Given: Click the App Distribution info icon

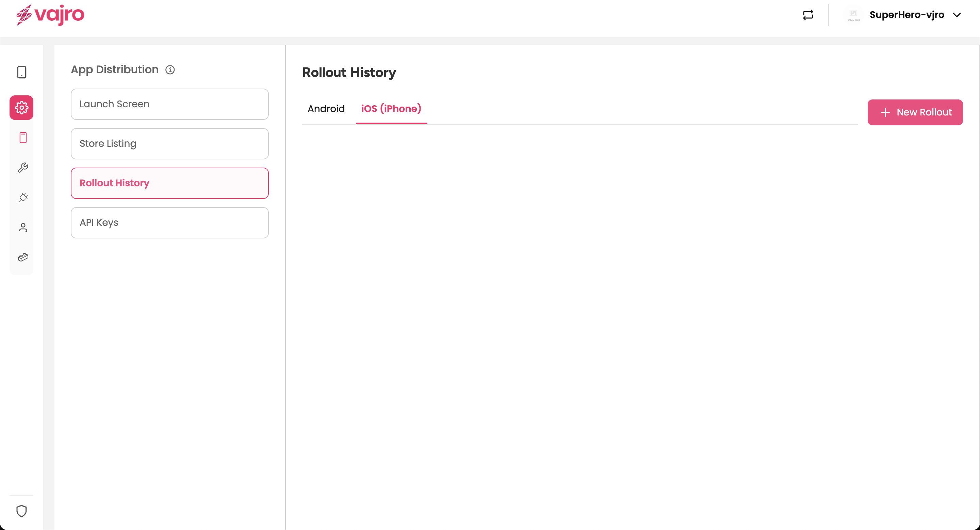Looking at the screenshot, I should pos(170,70).
